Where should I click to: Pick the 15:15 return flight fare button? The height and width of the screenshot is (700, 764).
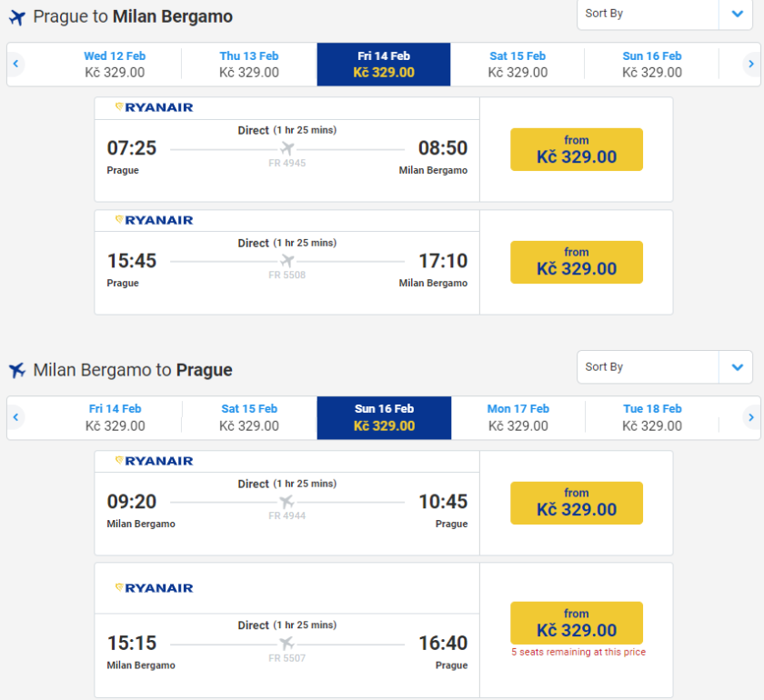coord(577,623)
